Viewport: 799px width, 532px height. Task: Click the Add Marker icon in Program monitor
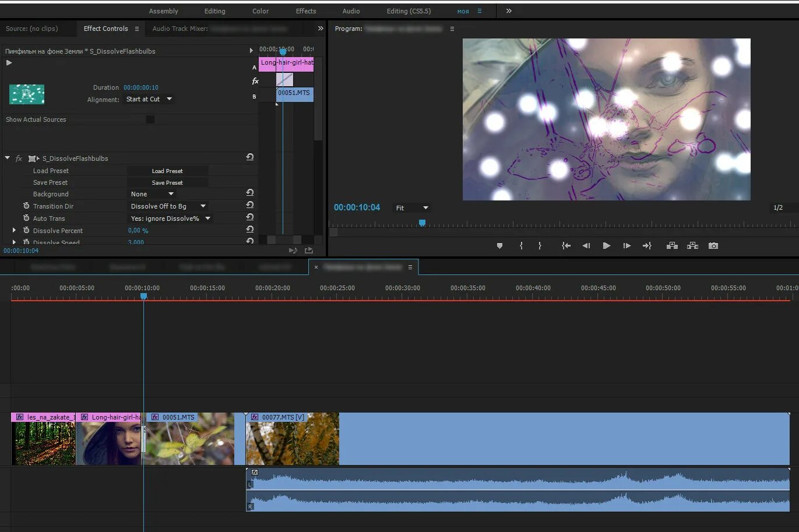click(x=499, y=246)
